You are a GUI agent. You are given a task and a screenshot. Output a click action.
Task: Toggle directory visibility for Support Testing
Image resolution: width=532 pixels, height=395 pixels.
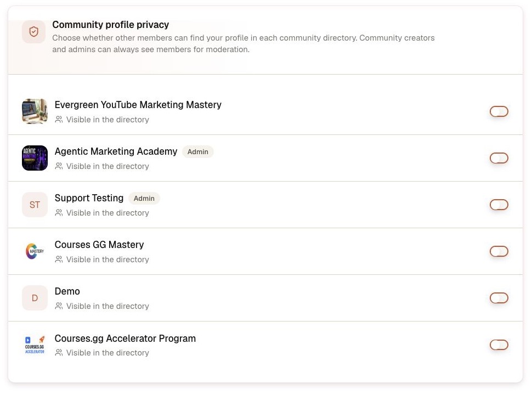point(499,205)
